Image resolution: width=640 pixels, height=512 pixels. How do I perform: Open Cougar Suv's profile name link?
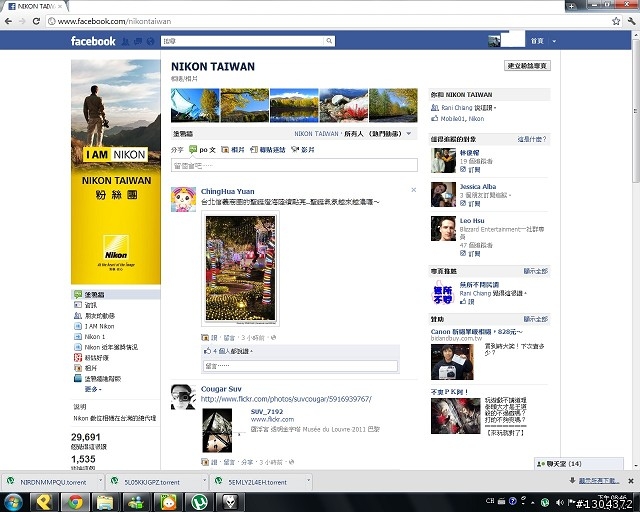pos(221,389)
